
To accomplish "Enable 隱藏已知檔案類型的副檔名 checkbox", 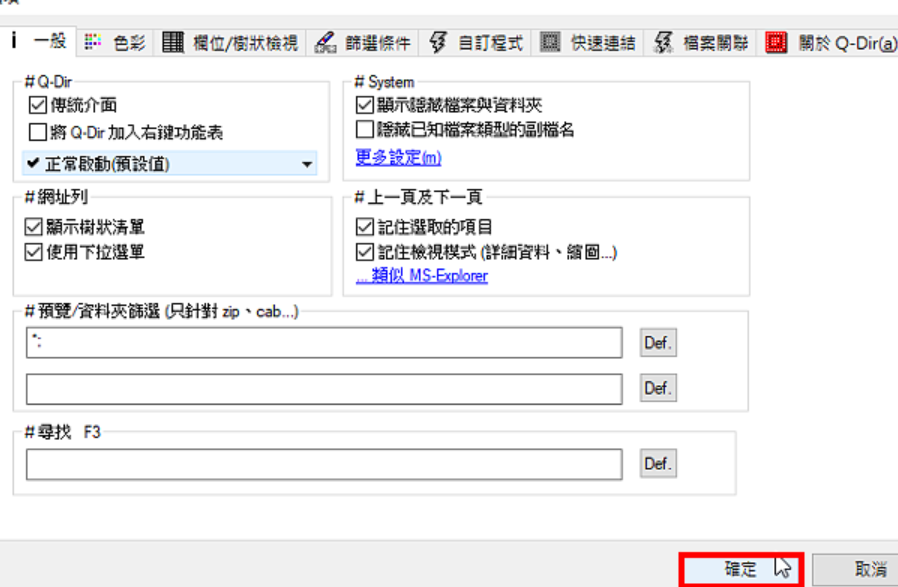I will pyautogui.click(x=365, y=129).
